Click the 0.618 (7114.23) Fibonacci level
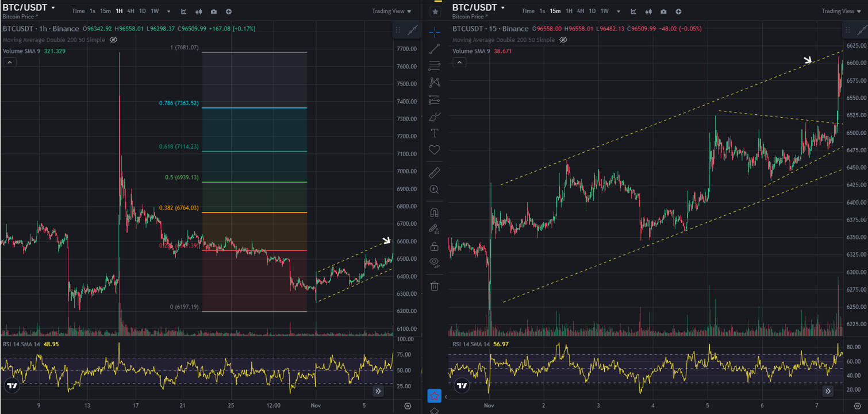This screenshot has width=868, height=414. [x=179, y=146]
